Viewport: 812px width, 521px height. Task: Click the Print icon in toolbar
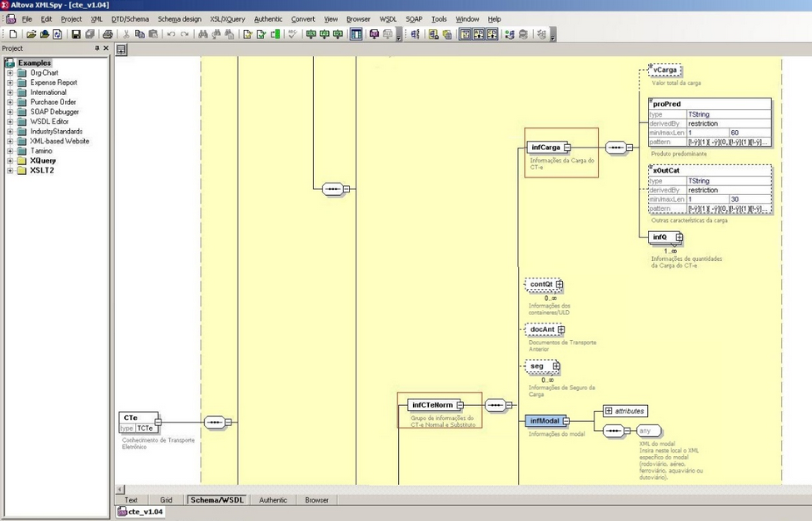point(107,34)
